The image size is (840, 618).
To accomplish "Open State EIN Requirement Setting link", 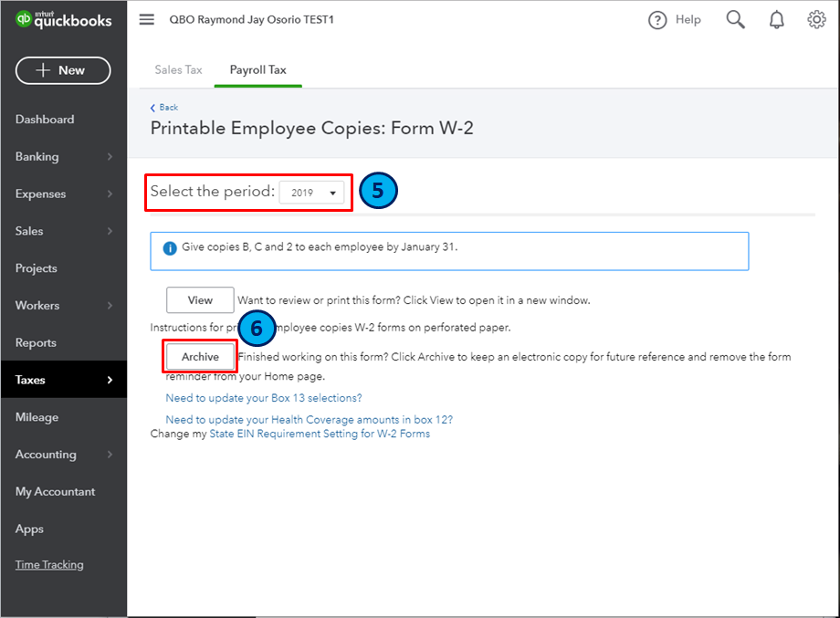I will tap(320, 435).
